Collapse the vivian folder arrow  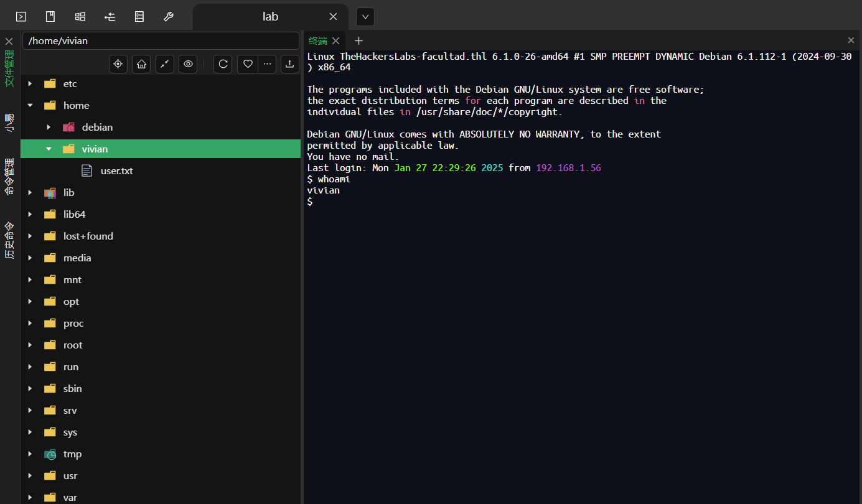[x=49, y=149]
